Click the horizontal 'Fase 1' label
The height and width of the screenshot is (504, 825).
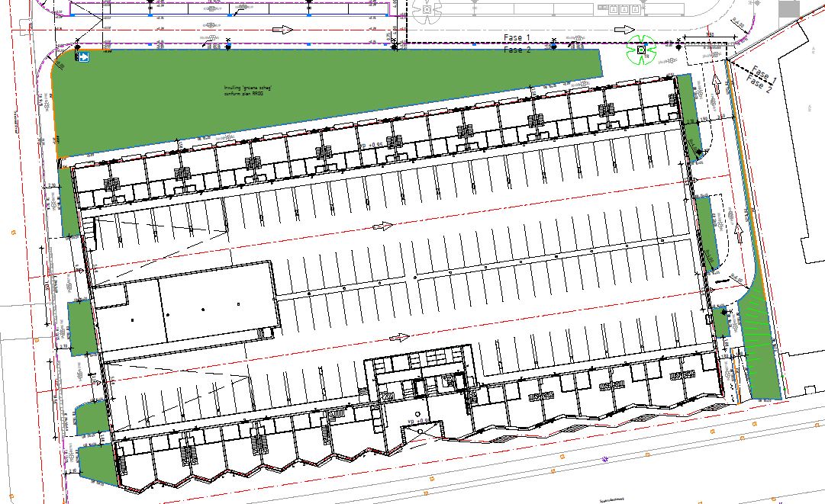pos(517,37)
